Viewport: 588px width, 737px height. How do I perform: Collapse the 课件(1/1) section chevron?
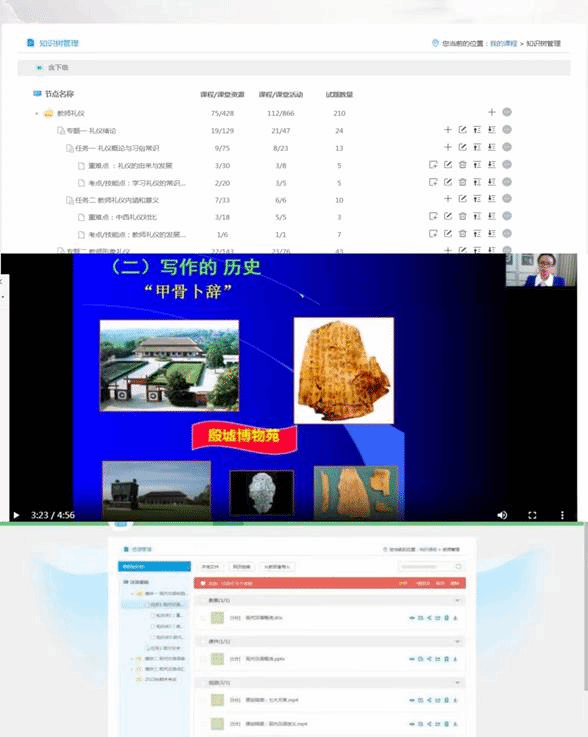click(457, 642)
